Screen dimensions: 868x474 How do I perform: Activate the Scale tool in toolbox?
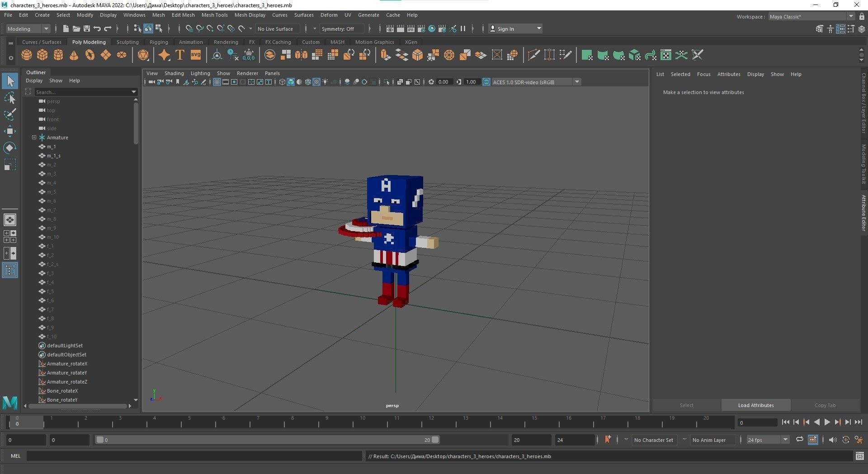10,165
